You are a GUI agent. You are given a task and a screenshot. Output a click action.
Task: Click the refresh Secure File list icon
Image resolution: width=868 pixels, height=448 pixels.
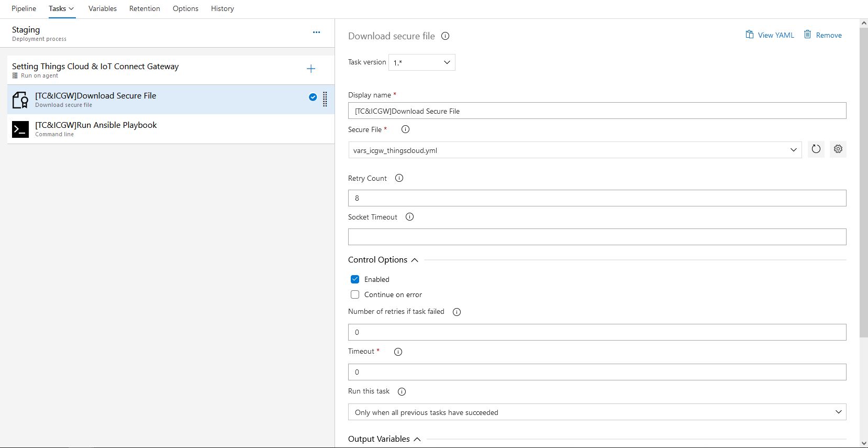click(816, 149)
